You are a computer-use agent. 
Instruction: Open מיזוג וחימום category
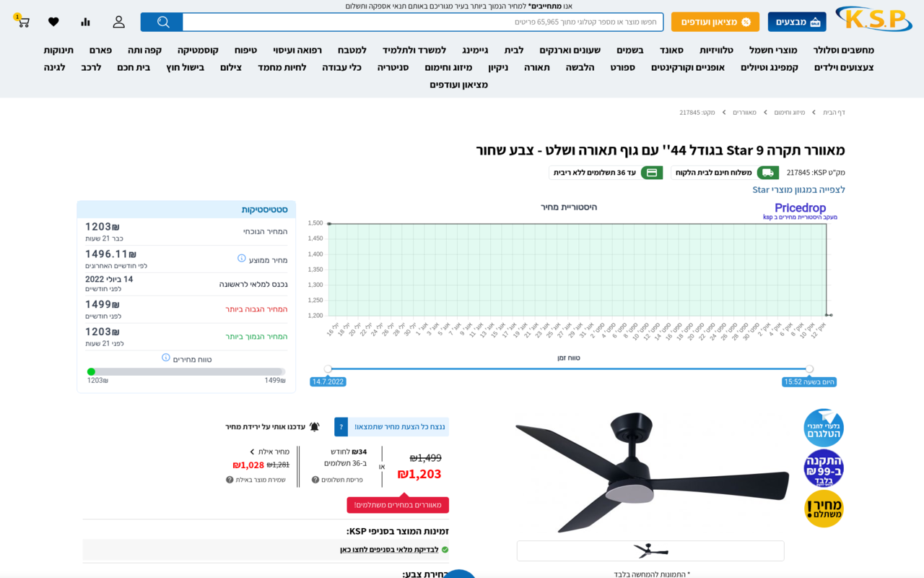point(448,67)
